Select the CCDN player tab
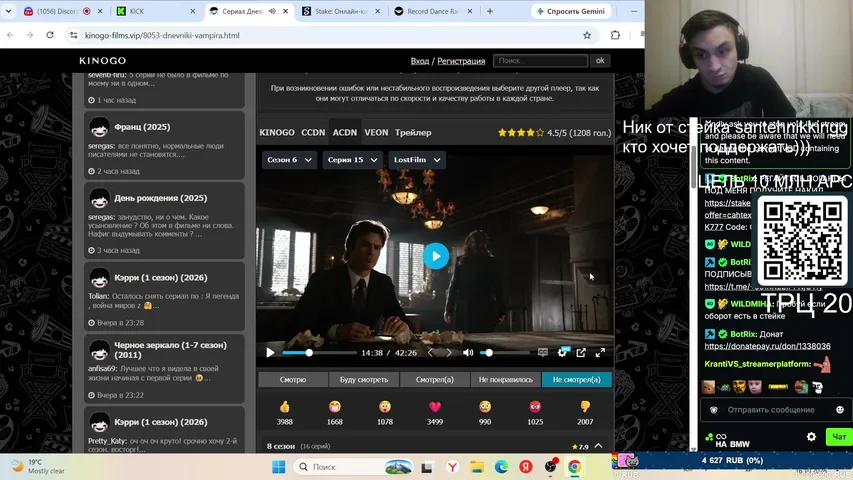 click(313, 132)
